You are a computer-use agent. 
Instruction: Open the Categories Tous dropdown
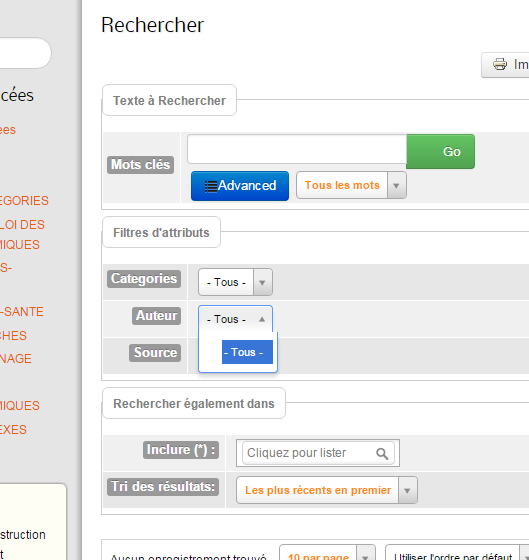[235, 282]
